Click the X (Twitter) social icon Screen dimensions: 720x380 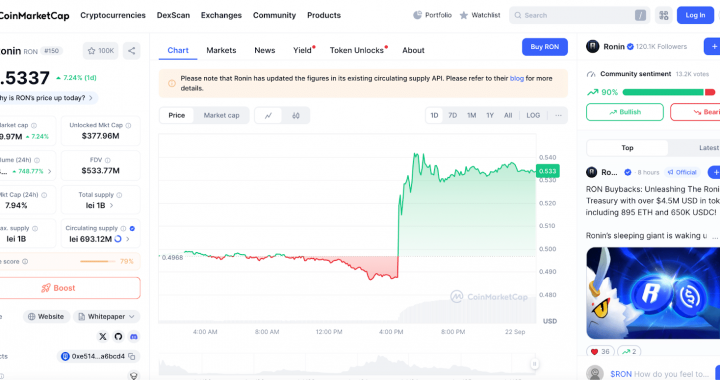(103, 336)
